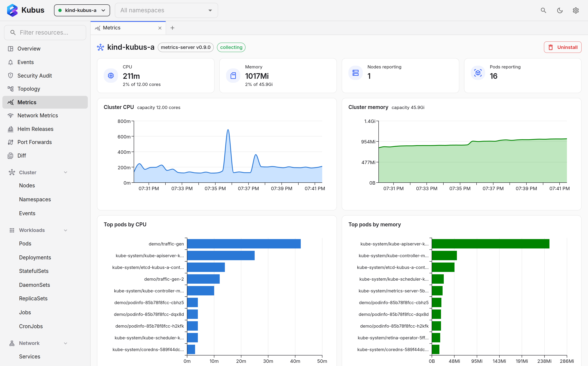Click the Nodes reporting server icon
This screenshot has width=588, height=366.
[x=356, y=73]
